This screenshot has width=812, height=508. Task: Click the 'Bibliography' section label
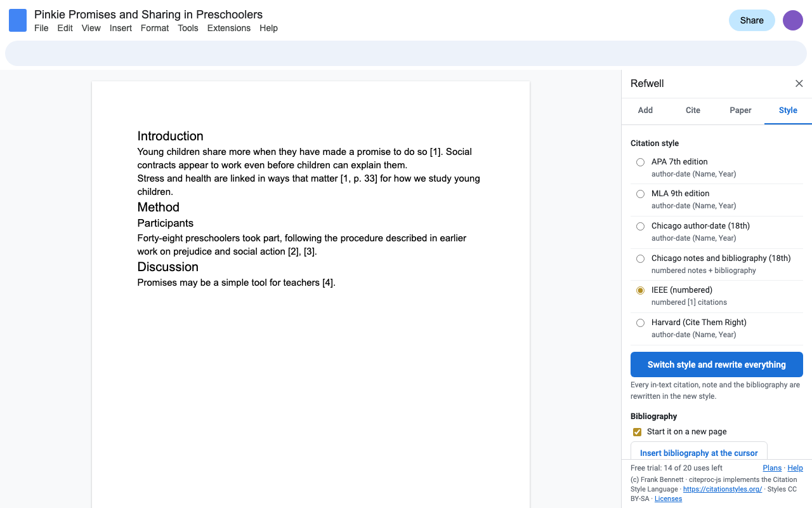point(654,417)
